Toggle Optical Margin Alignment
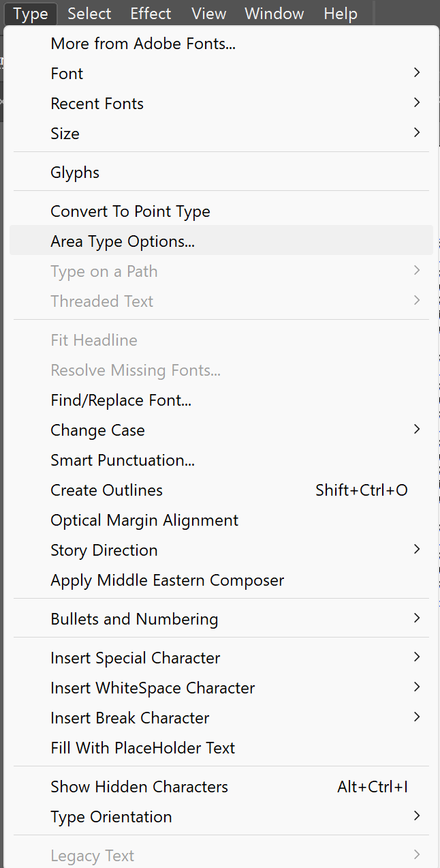 [144, 520]
